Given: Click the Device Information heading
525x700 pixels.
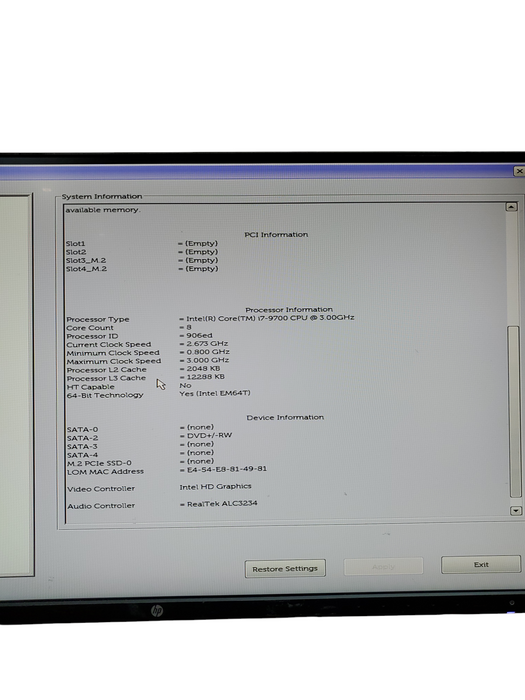Looking at the screenshot, I should (285, 417).
